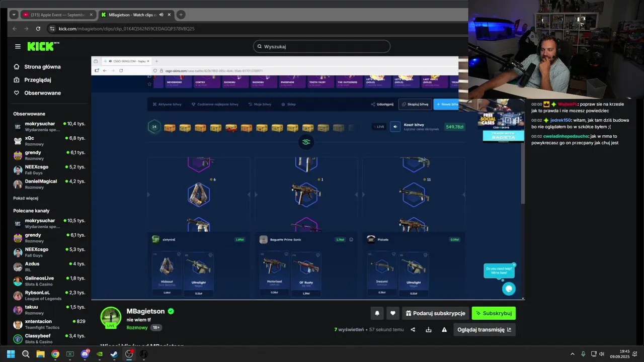Open the Xbox Game Bar taskbar icon
Image resolution: width=644 pixels, height=362 pixels.
(70, 354)
